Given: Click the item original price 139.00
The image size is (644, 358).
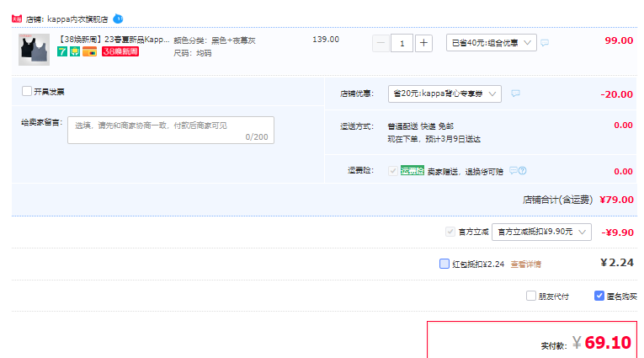Looking at the screenshot, I should [x=326, y=40].
